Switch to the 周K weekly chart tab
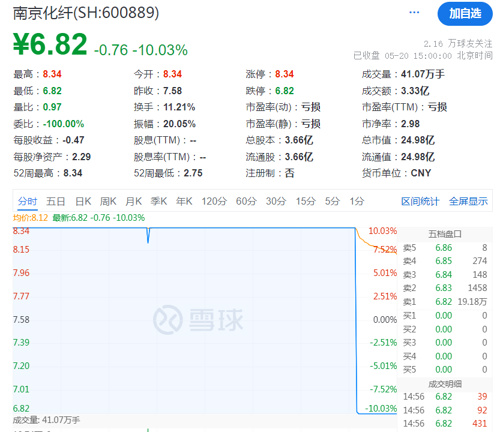This screenshot has height=432, width=500. 108,201
